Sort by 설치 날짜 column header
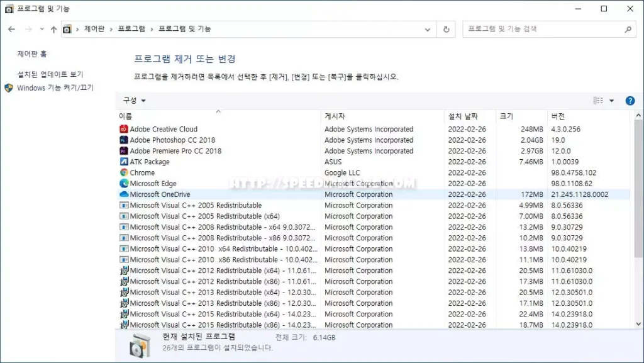This screenshot has width=644, height=363. [470, 116]
